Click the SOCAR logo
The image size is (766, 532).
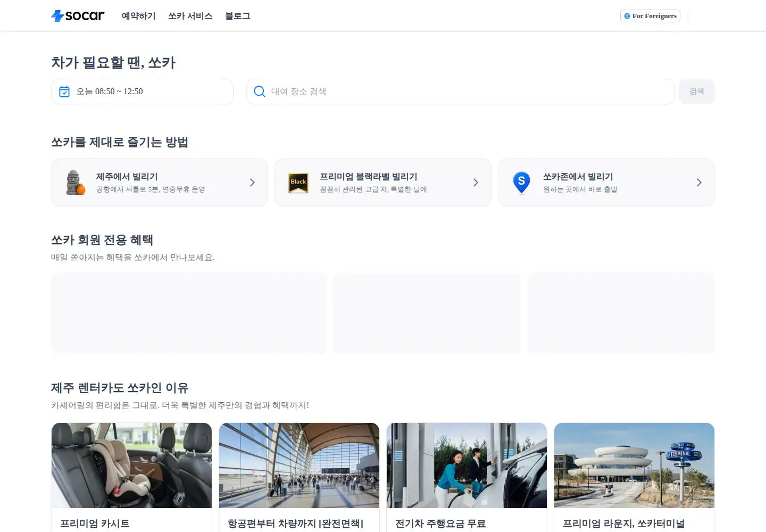click(78, 16)
